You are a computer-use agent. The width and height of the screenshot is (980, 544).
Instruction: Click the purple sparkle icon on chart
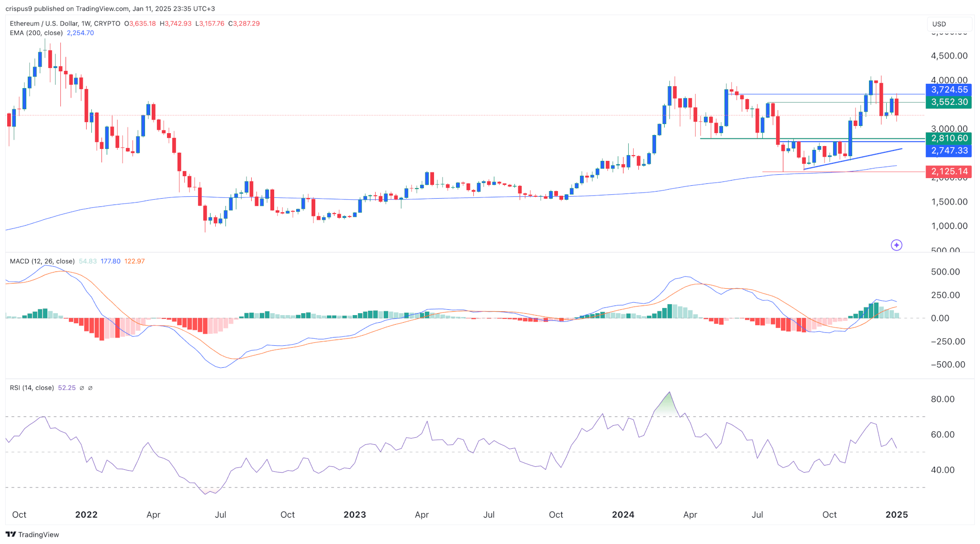point(896,245)
